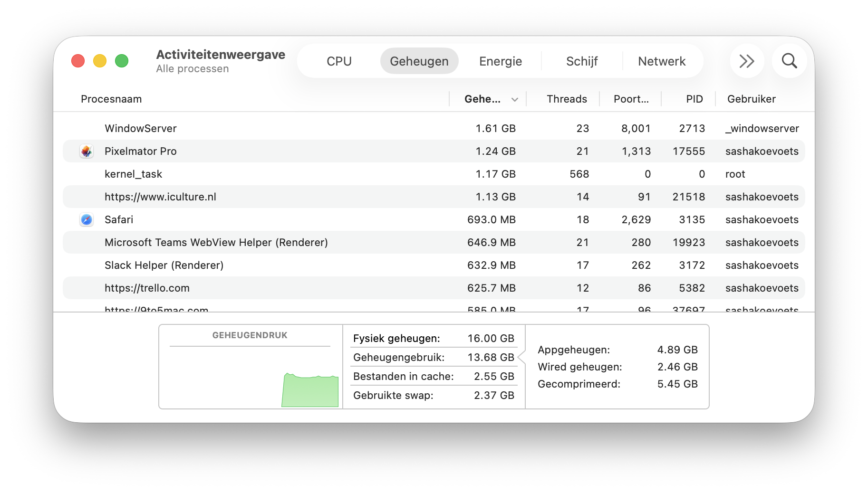Image resolution: width=868 pixels, height=493 pixels.
Task: Select the Geheugen tab
Action: pyautogui.click(x=419, y=61)
